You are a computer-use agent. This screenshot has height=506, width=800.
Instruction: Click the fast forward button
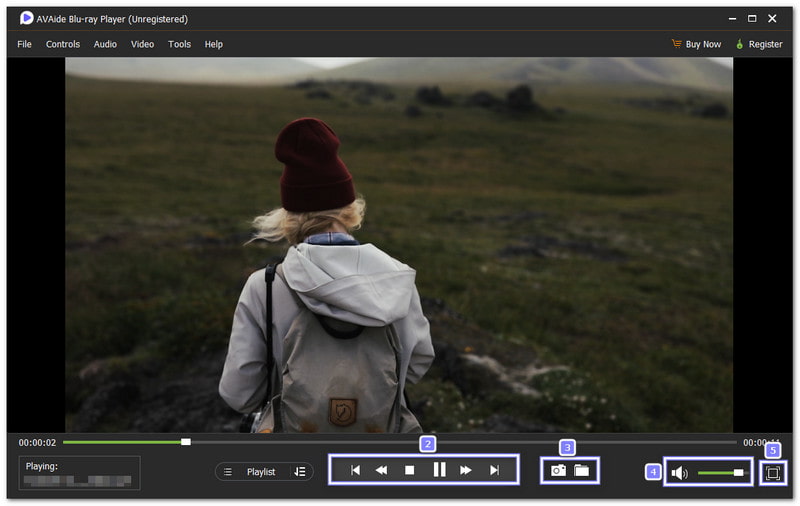tap(466, 470)
